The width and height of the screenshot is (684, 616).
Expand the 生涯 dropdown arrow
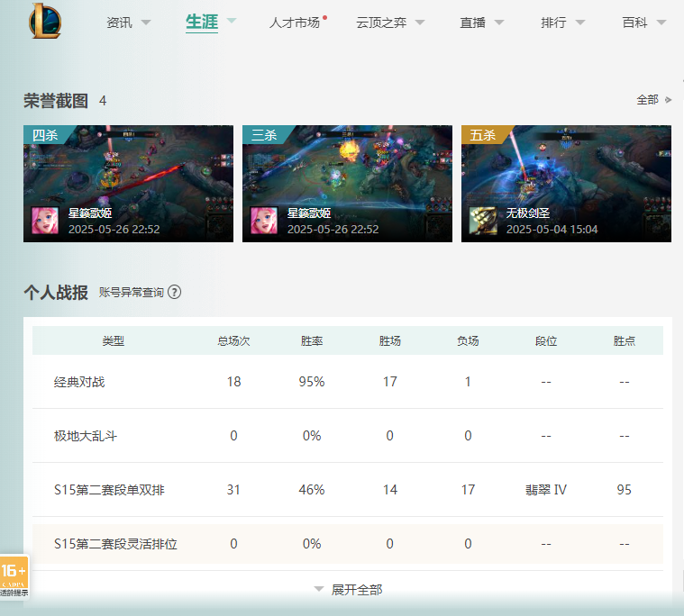(x=232, y=21)
